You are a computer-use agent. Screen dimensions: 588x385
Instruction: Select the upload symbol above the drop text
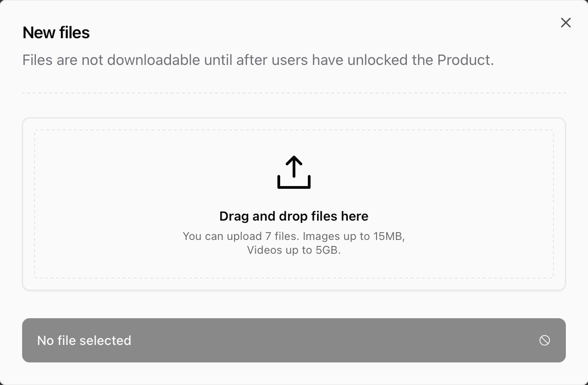(294, 173)
